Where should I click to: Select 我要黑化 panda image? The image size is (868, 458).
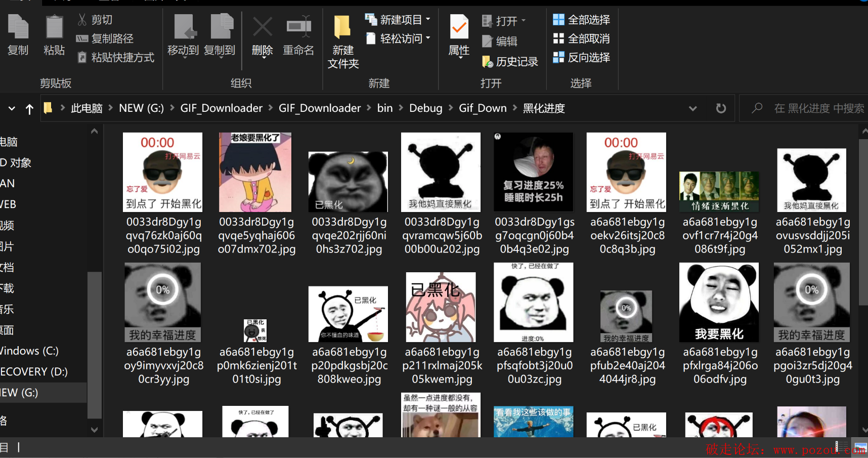coord(719,302)
